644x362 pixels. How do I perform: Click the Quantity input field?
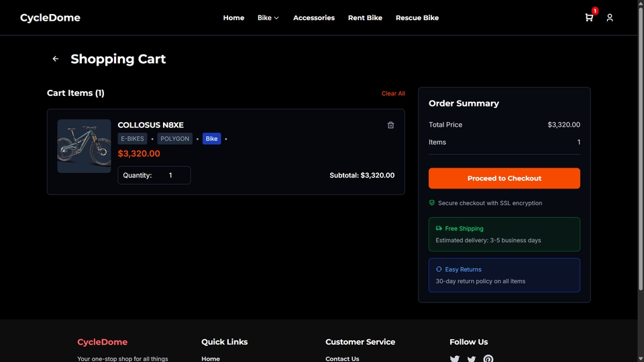(170, 176)
